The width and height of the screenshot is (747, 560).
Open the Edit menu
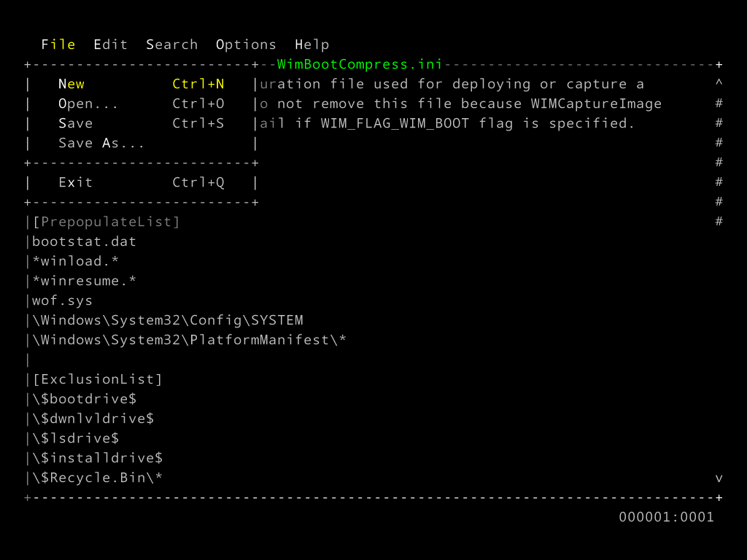coord(110,44)
